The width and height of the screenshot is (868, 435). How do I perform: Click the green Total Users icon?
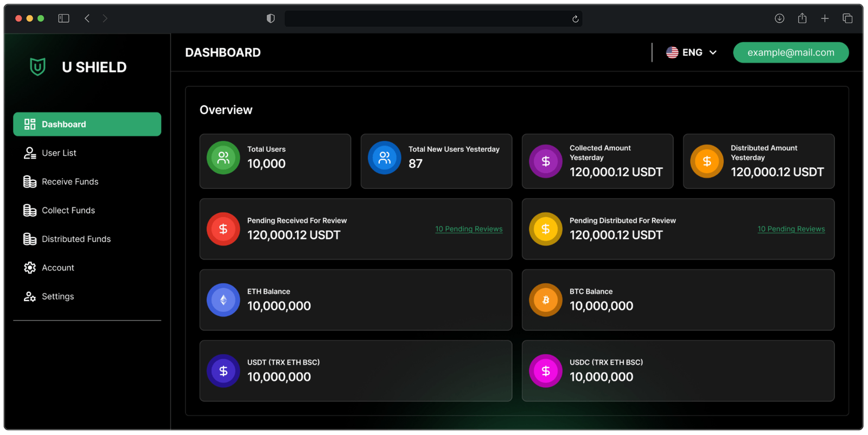coord(223,158)
